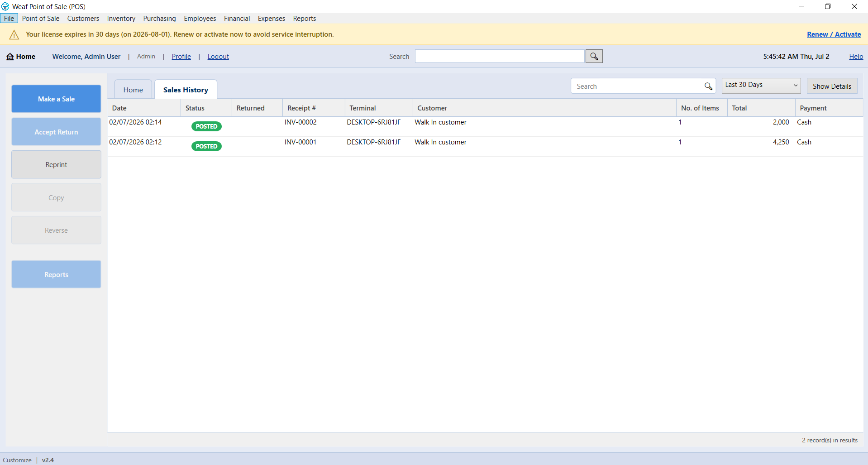Click date 02/07/2026 02:12
868x465 pixels.
(x=135, y=142)
